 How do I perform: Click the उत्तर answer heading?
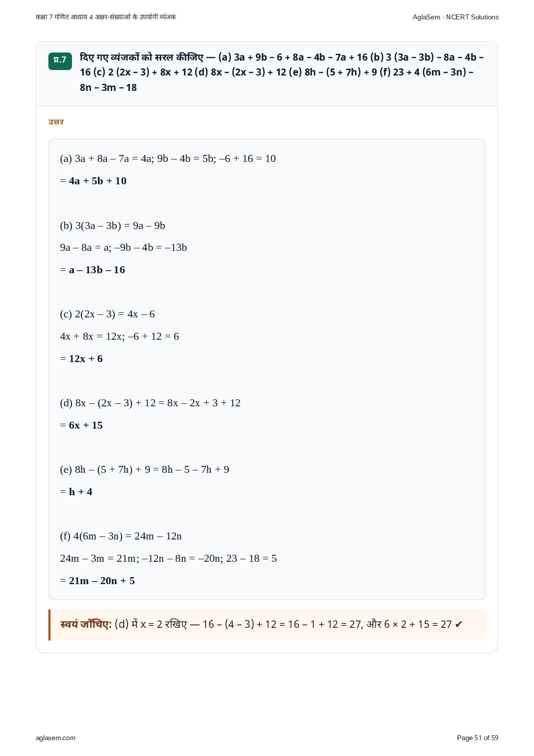click(x=56, y=122)
